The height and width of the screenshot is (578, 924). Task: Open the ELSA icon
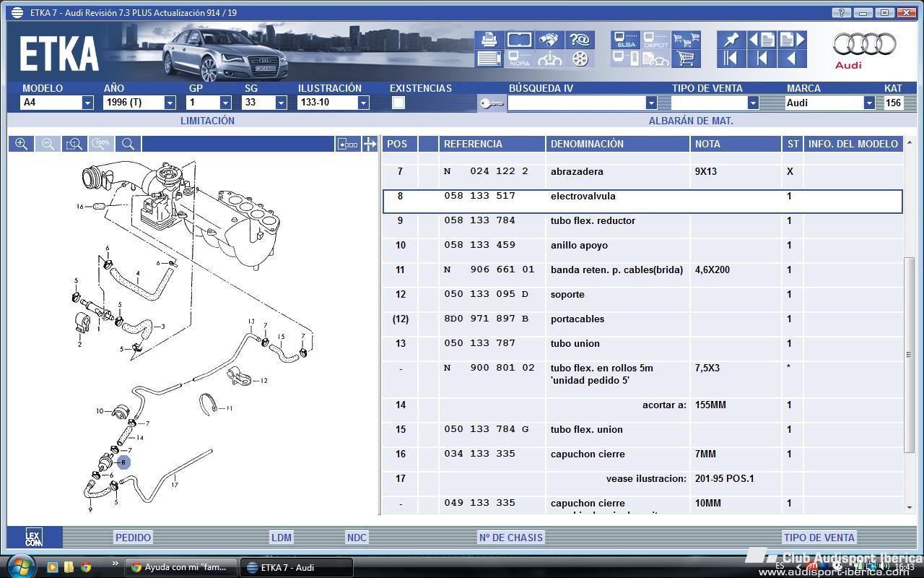(625, 39)
